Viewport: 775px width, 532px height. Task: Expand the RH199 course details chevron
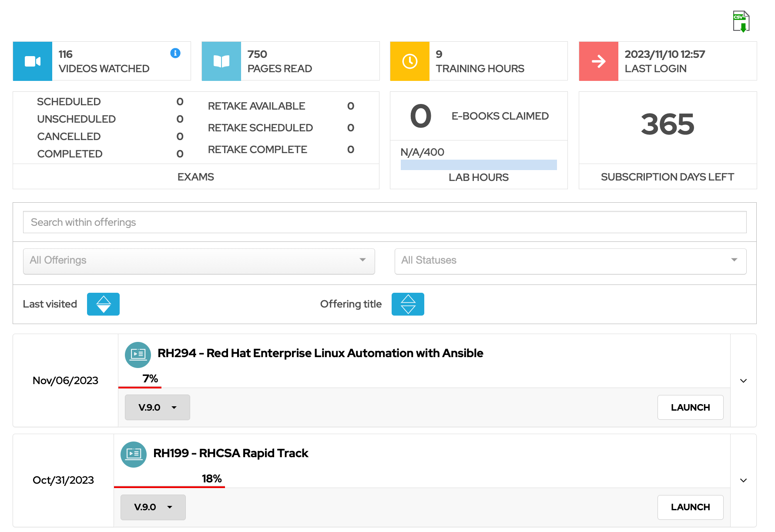point(743,480)
